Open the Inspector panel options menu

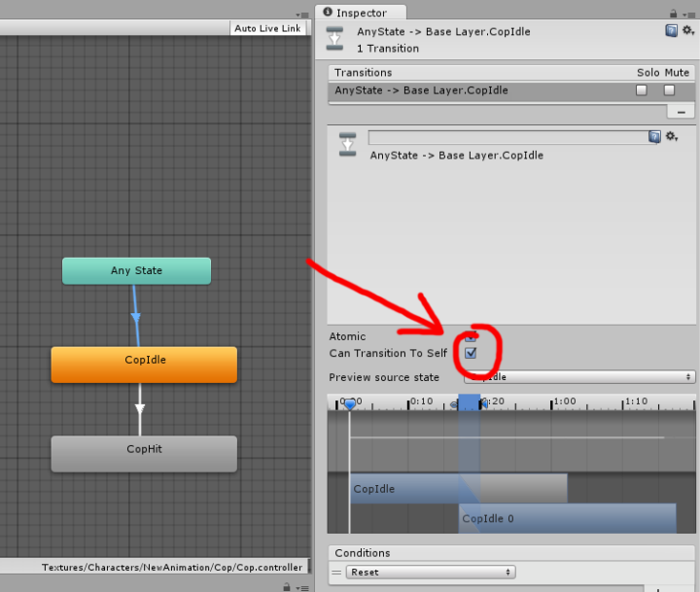[x=688, y=13]
